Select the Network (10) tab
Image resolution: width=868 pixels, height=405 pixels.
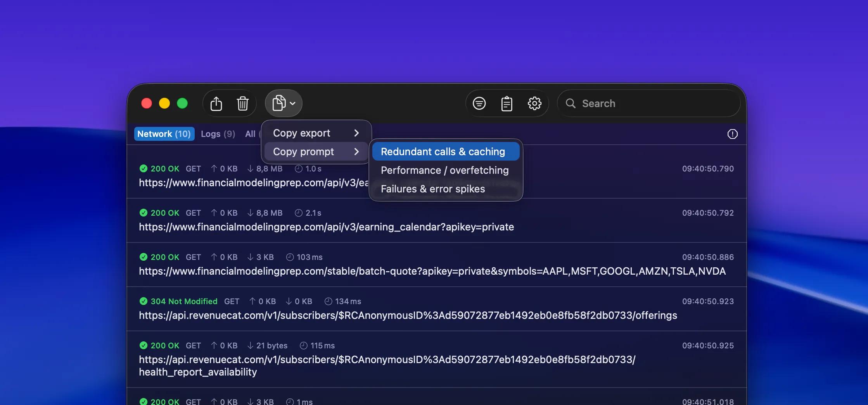click(x=164, y=133)
